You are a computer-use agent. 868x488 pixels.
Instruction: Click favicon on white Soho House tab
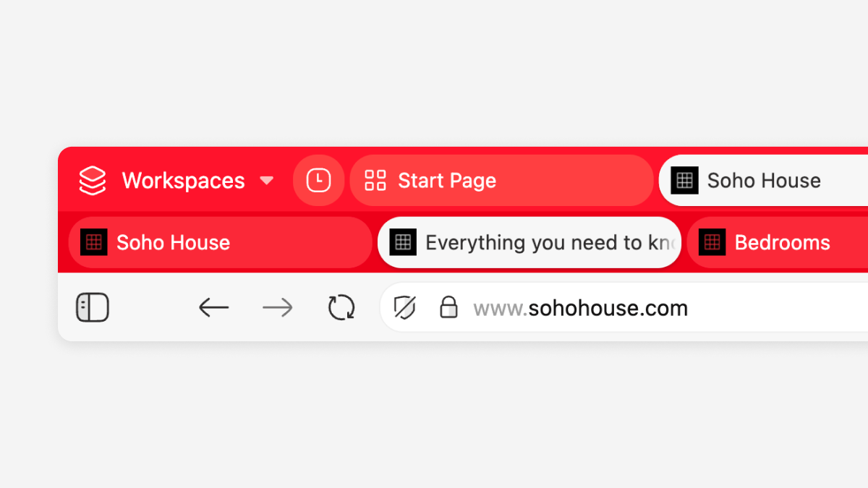(684, 180)
